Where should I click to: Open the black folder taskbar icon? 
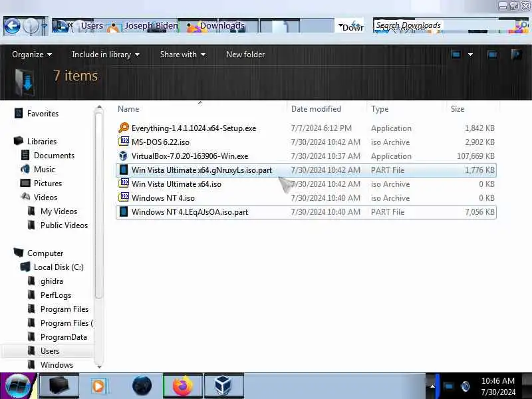point(59,386)
